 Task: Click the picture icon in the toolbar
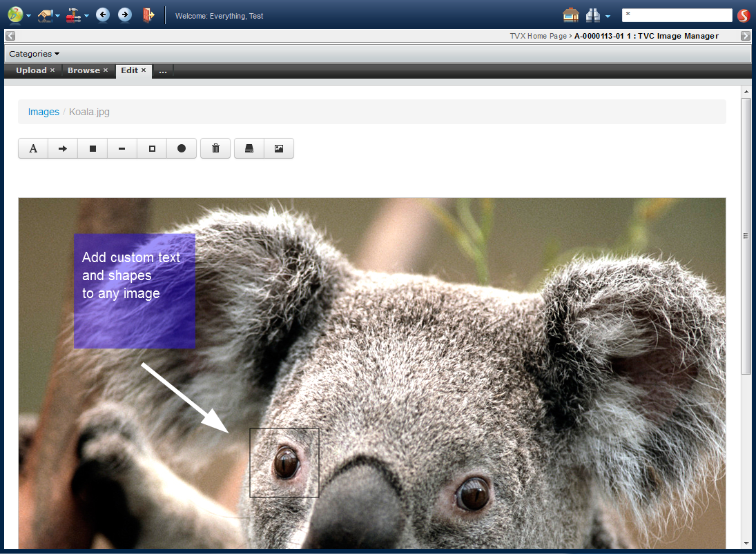point(279,148)
